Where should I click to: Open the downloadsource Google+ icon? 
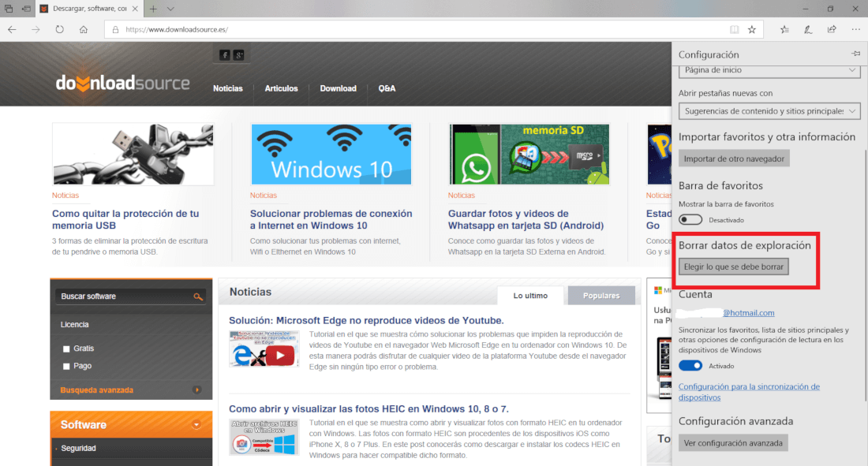pos(238,54)
